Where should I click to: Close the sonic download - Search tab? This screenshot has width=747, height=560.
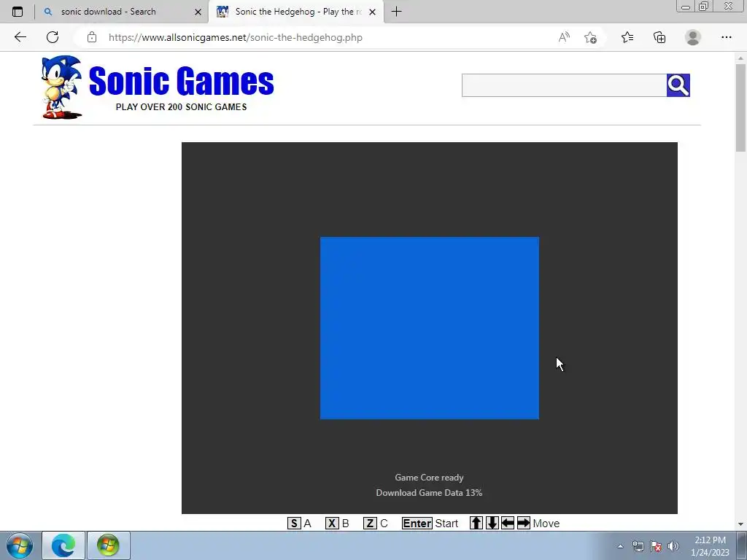click(198, 12)
